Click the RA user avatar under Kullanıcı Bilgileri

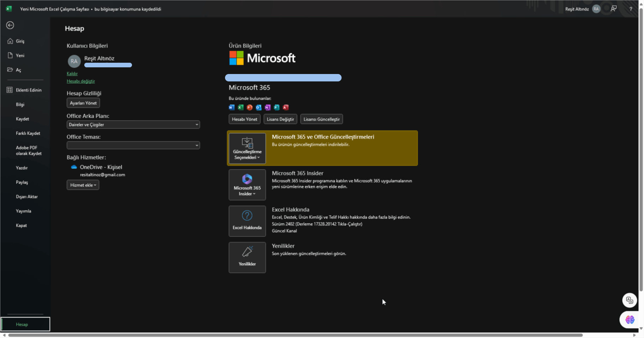74,61
